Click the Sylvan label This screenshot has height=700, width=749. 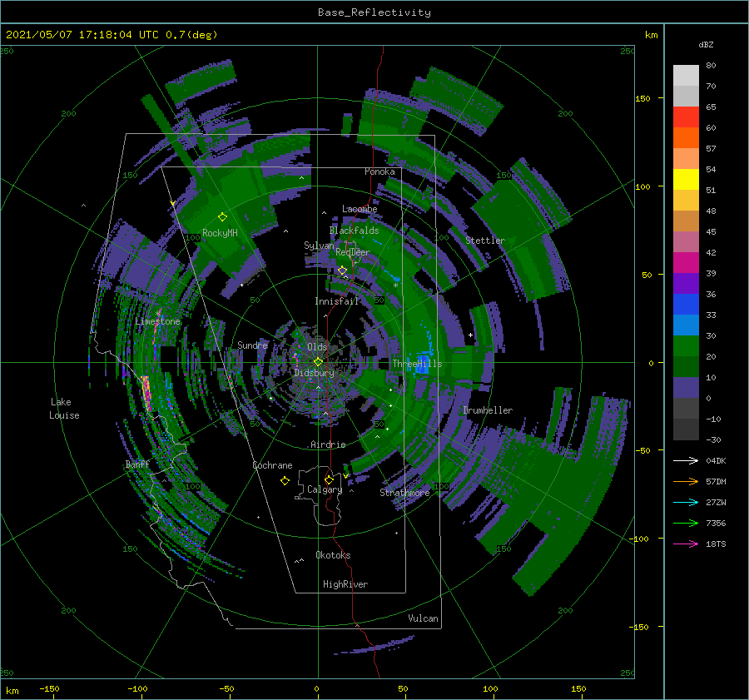point(319,246)
